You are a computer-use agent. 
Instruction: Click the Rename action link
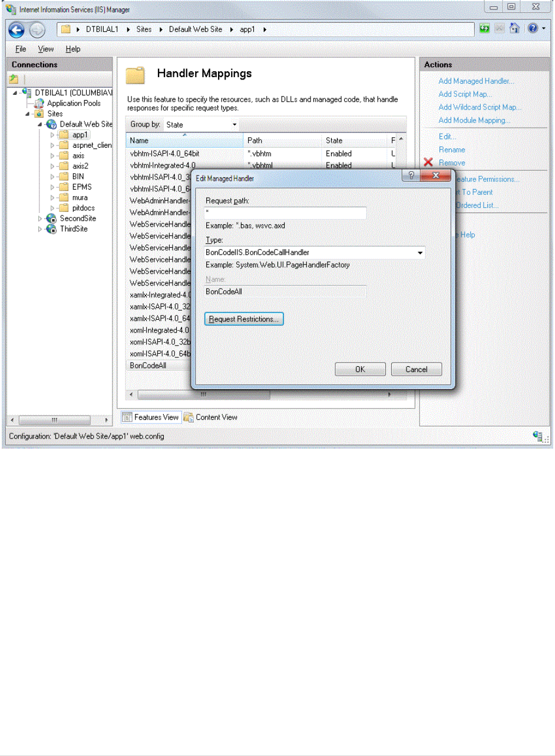click(x=451, y=150)
